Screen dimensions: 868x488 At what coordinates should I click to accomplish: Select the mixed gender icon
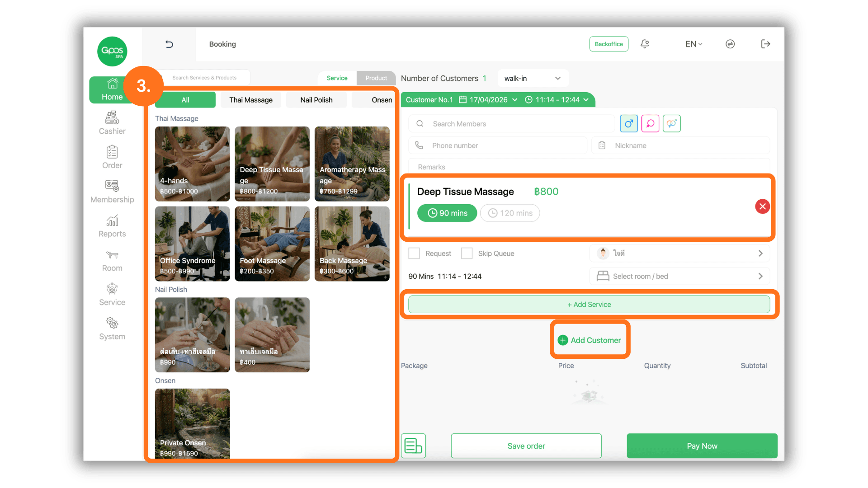tap(672, 123)
